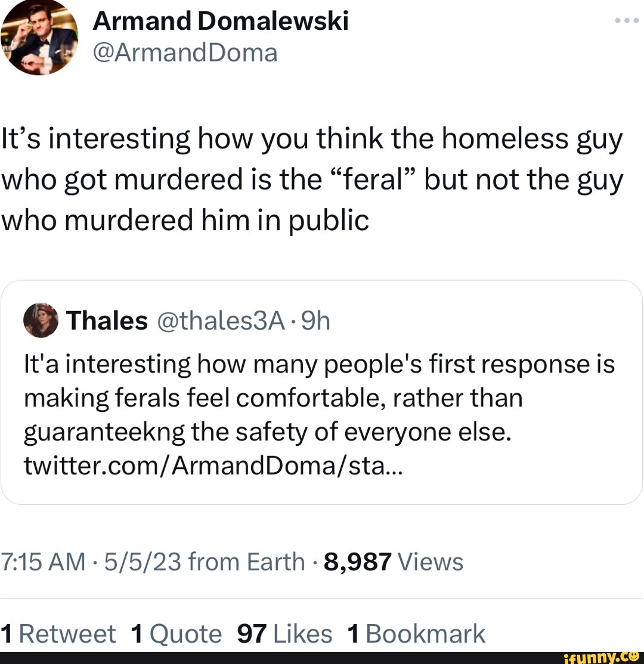The width and height of the screenshot is (644, 664).
Task: Click the 5/5/23 tweet date
Action: click(x=135, y=561)
